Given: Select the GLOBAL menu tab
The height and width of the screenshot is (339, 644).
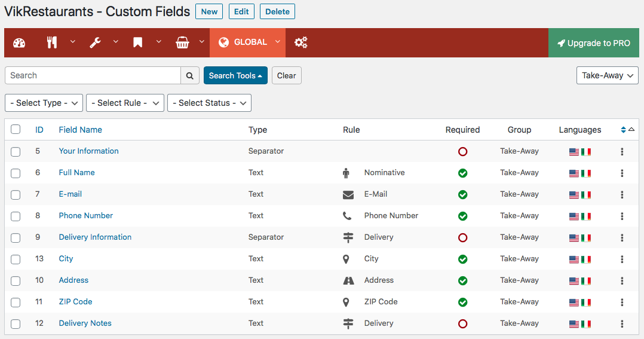Looking at the screenshot, I should click(x=248, y=42).
